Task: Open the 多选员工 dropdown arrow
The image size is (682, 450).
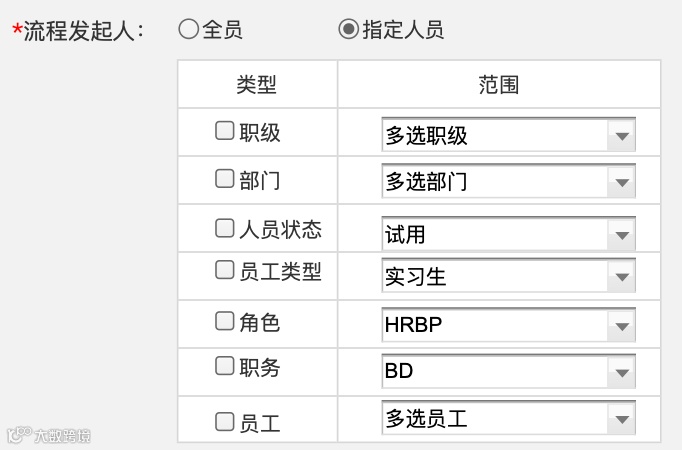Action: tap(621, 419)
